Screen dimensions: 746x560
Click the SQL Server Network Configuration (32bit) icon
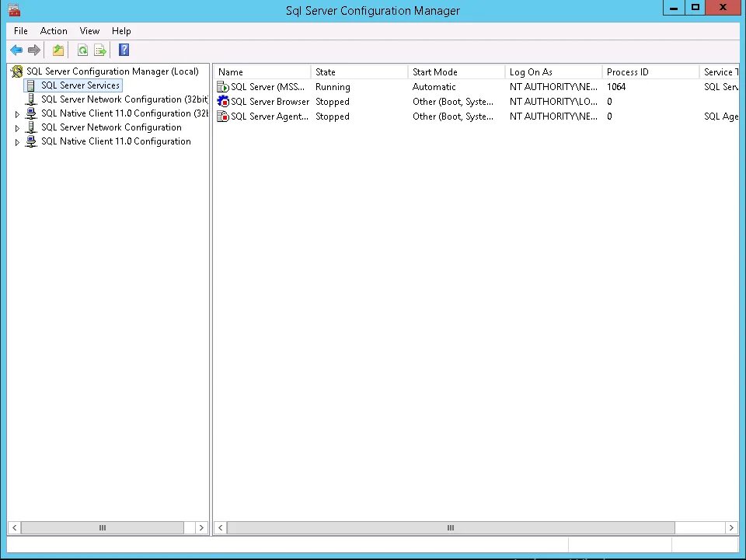pyautogui.click(x=31, y=99)
